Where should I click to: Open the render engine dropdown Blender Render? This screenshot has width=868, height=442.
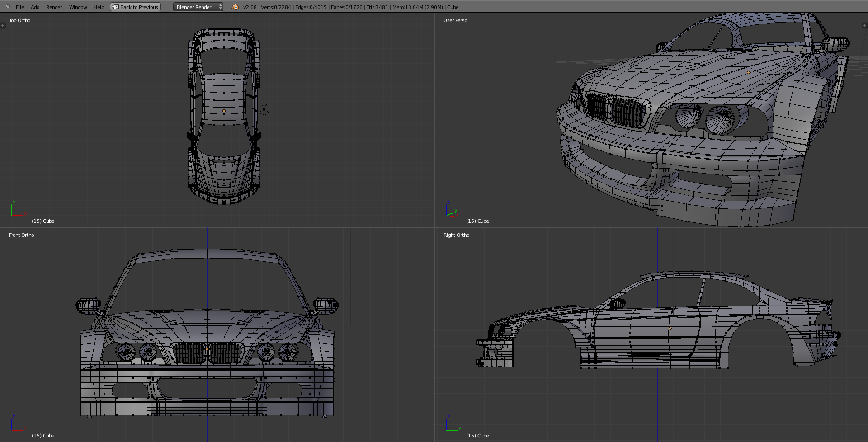click(198, 7)
